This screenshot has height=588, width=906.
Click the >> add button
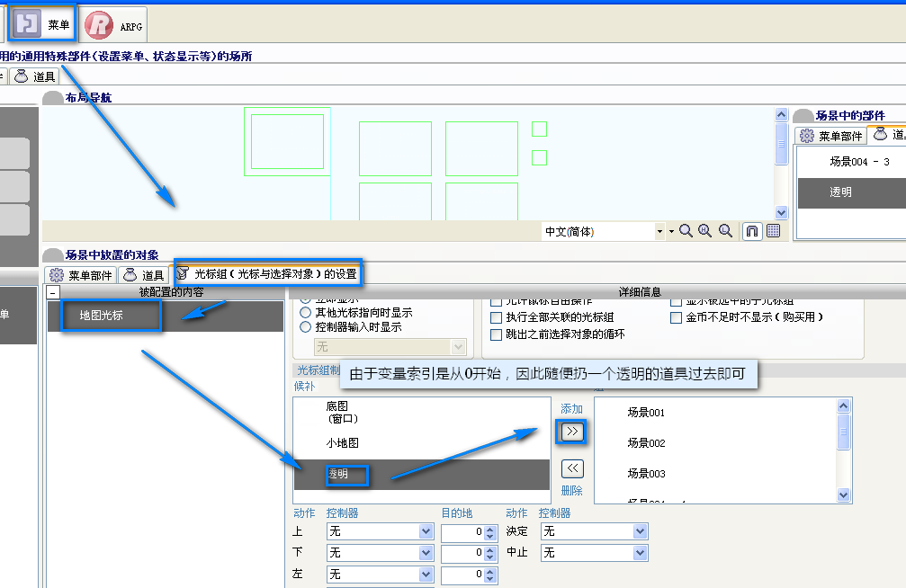point(572,432)
